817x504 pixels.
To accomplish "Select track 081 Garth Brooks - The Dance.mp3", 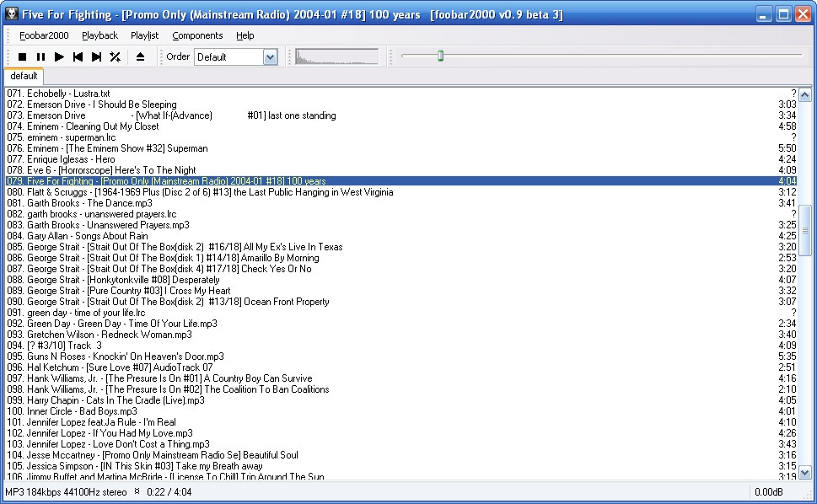I will [x=400, y=203].
